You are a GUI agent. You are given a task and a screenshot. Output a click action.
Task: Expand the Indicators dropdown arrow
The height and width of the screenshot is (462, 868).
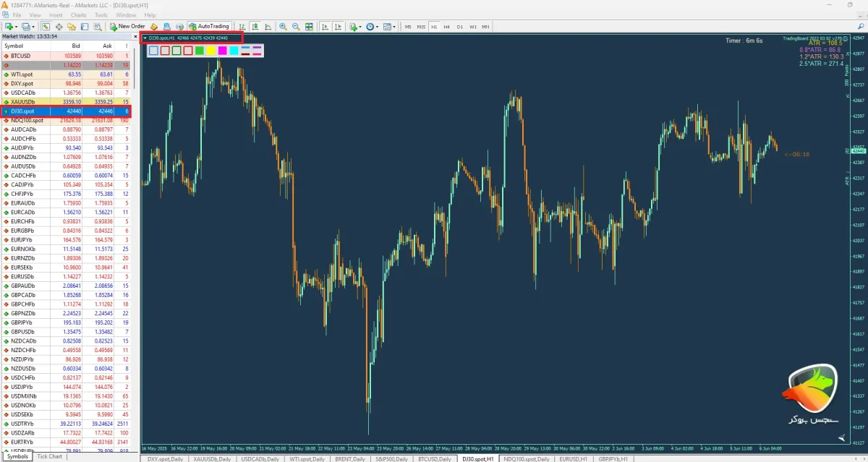[360, 26]
